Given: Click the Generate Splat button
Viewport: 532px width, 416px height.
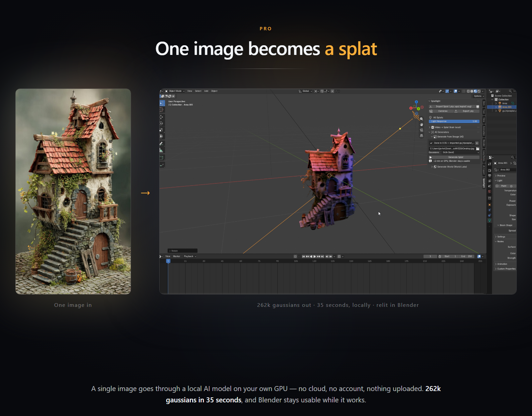Looking at the screenshot, I should [x=454, y=157].
